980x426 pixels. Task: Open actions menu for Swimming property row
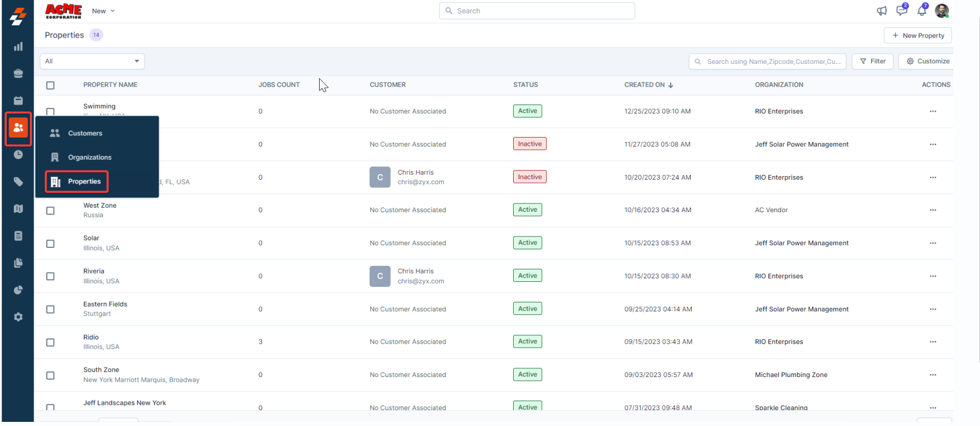point(933,111)
